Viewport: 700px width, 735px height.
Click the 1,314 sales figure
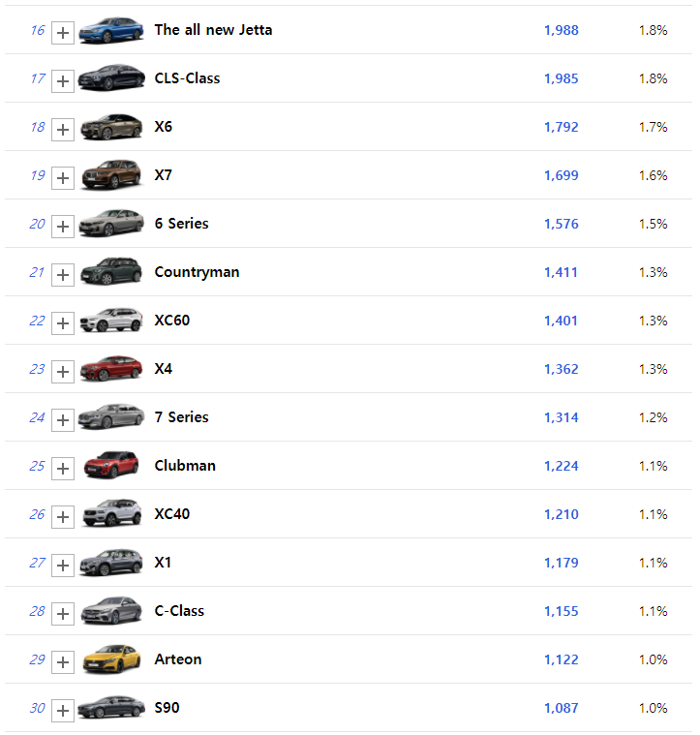562,417
